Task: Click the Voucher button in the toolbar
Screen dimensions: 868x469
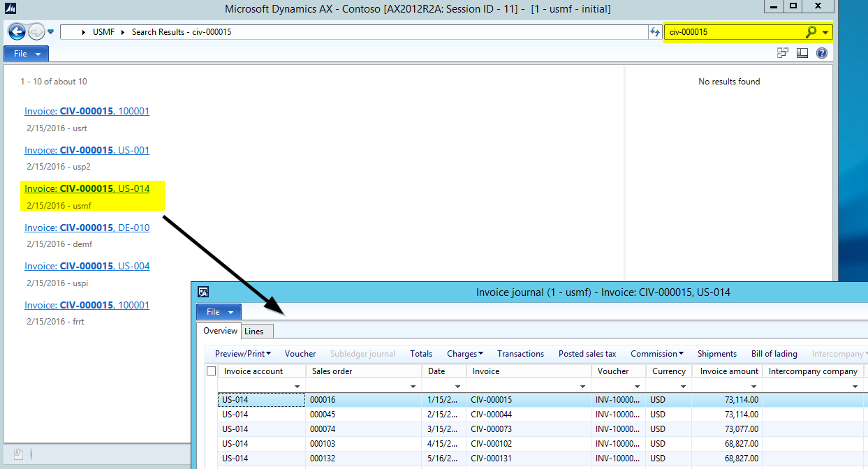Action: pyautogui.click(x=300, y=354)
